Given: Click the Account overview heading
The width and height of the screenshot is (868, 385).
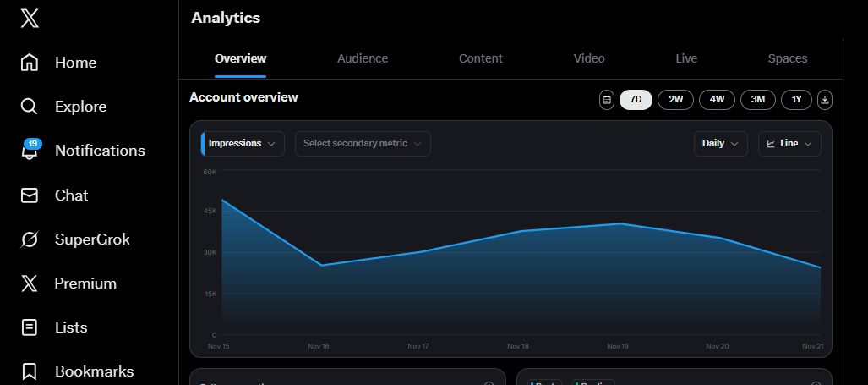Looking at the screenshot, I should [x=243, y=97].
